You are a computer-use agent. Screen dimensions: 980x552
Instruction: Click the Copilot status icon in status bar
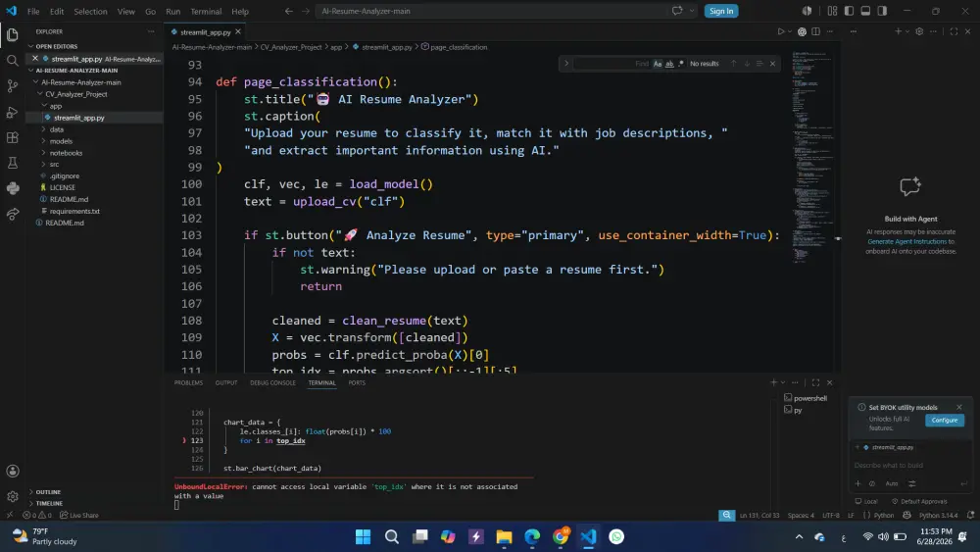[x=906, y=515]
